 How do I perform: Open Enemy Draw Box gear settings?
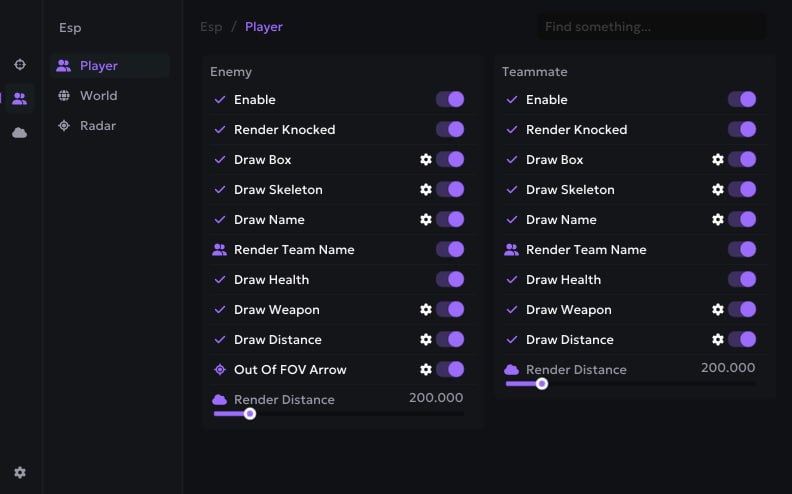point(426,160)
